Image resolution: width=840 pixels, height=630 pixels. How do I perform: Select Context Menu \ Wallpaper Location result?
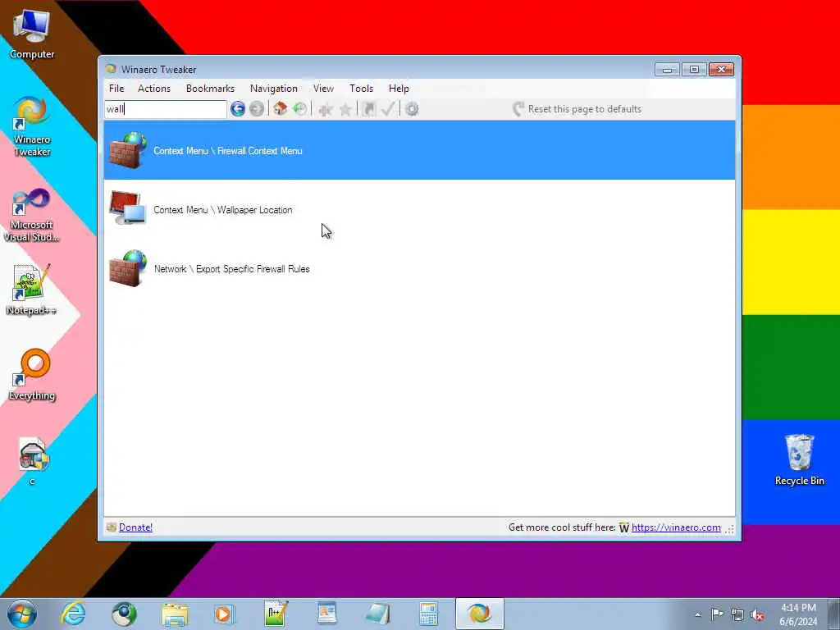419,209
